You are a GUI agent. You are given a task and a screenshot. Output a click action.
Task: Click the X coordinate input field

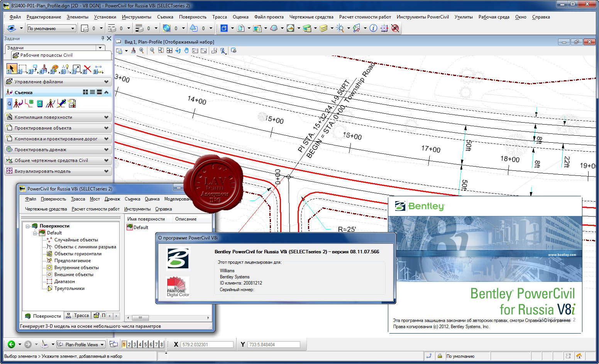pyautogui.click(x=207, y=344)
